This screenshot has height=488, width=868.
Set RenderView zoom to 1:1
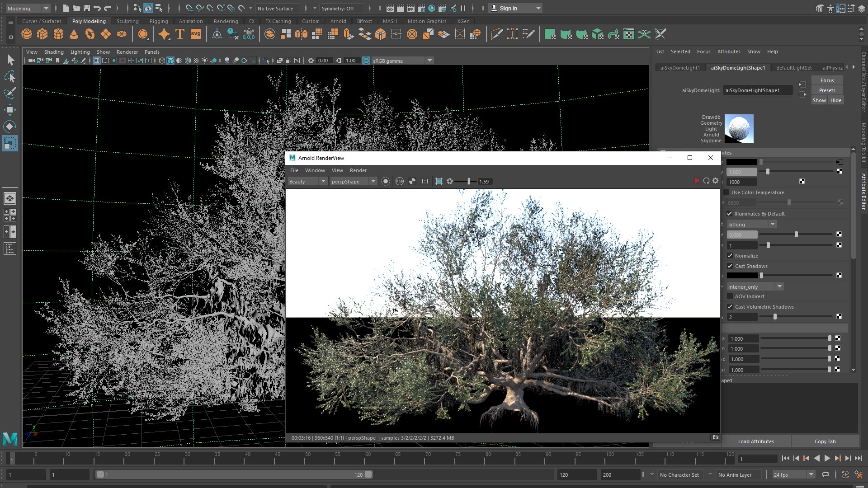click(425, 182)
